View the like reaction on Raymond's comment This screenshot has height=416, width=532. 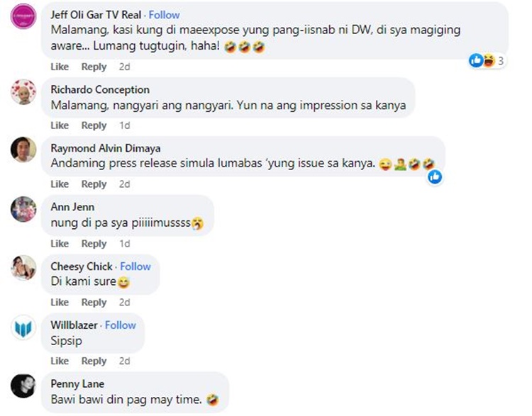point(435,176)
